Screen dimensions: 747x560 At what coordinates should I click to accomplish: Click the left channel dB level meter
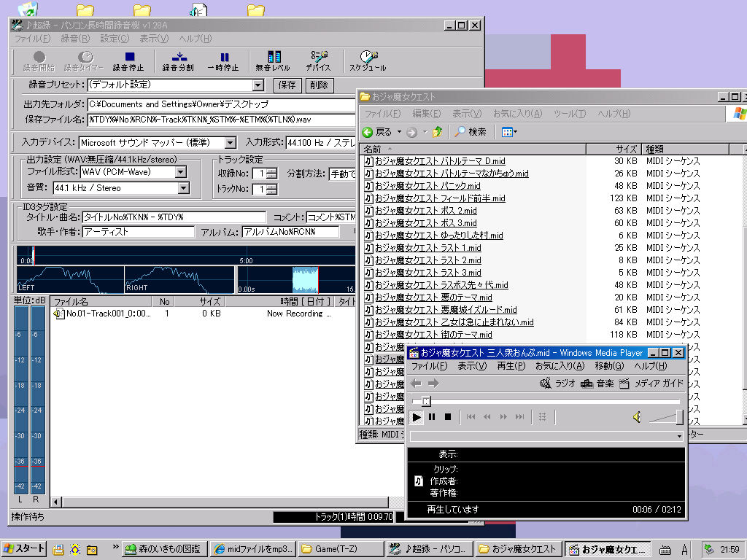tap(21, 399)
